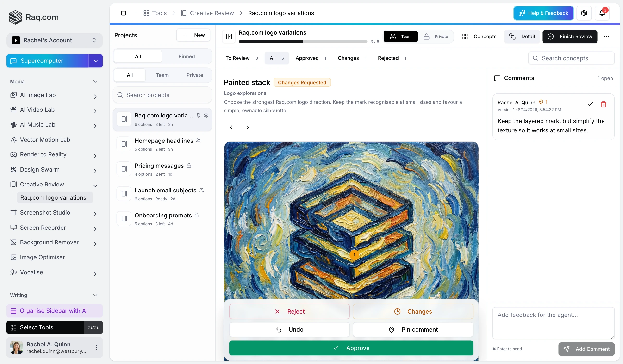Click Creative Review in the breadcrumb
Screen dimensions: 623x364
click(207, 13)
